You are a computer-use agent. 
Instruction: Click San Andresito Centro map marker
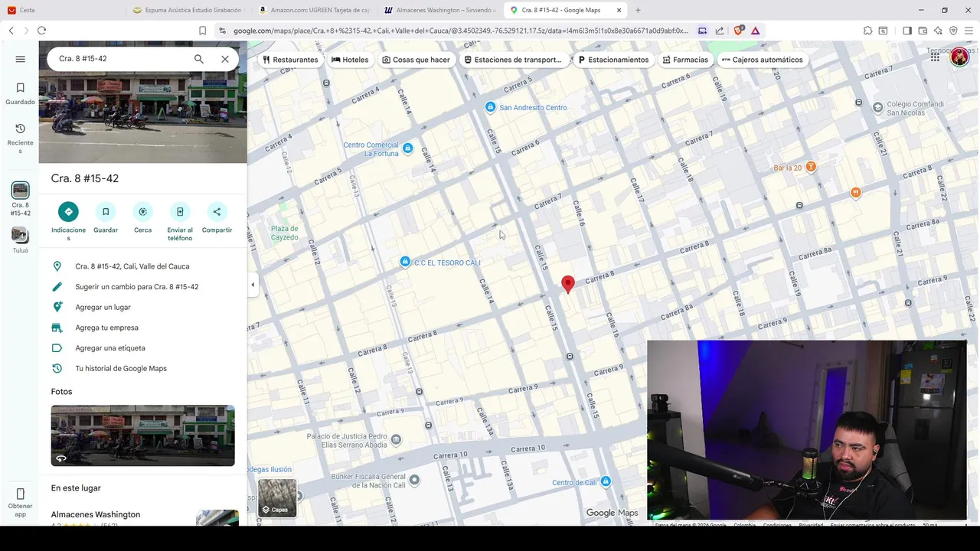click(x=490, y=107)
